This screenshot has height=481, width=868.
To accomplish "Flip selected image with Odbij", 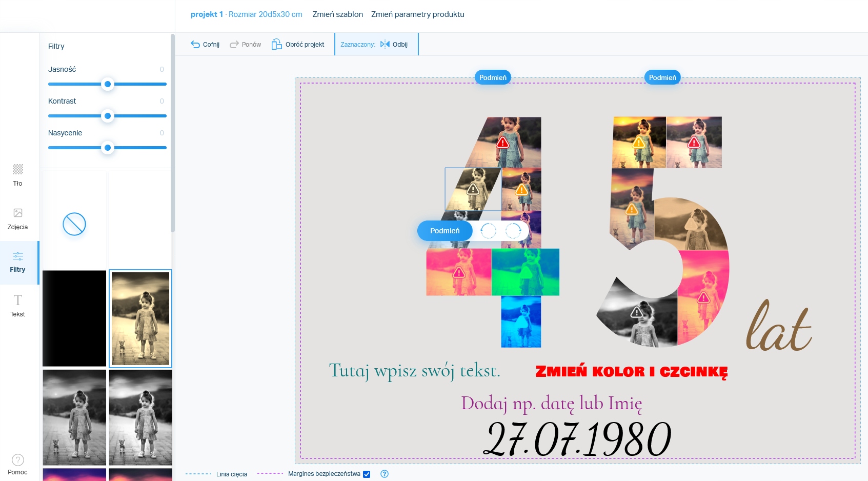I will point(394,45).
